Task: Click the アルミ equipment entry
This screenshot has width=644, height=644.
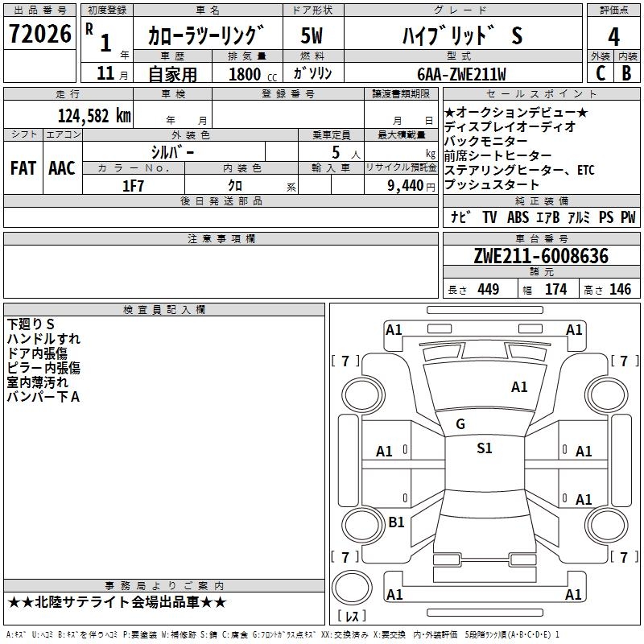Action: [579, 217]
